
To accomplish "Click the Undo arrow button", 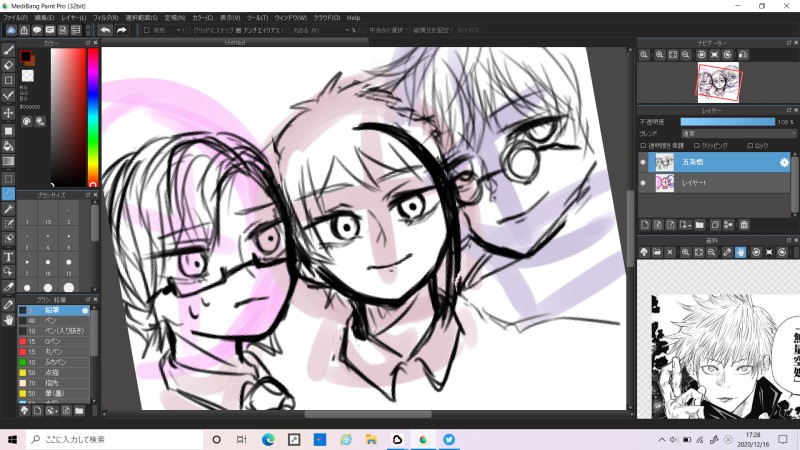I will pyautogui.click(x=105, y=30).
